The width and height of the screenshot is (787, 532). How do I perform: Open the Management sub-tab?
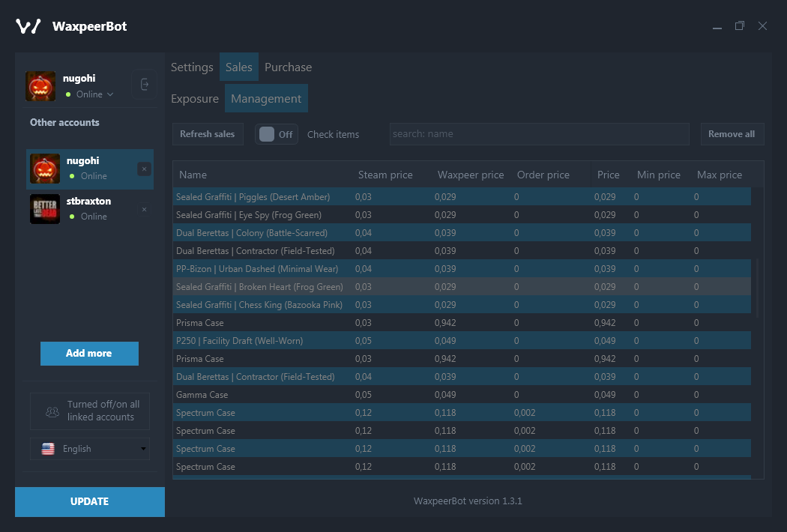tap(266, 98)
